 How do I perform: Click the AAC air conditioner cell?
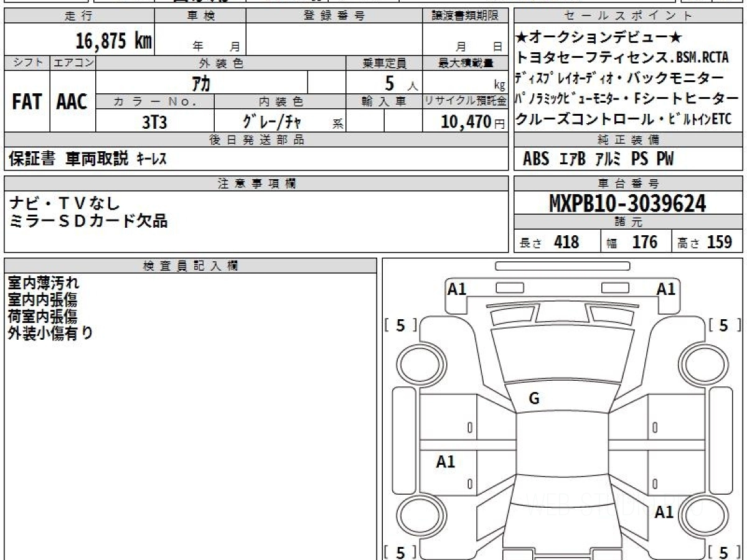[x=72, y=102]
